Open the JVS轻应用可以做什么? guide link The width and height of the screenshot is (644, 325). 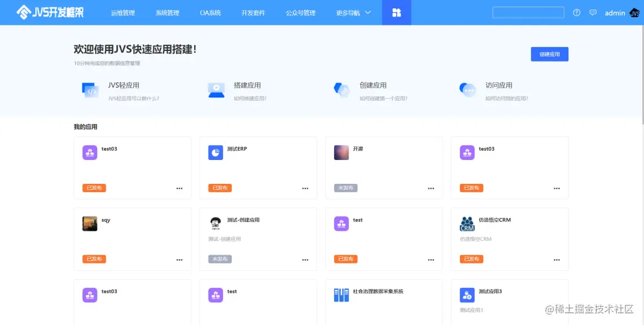click(x=133, y=99)
